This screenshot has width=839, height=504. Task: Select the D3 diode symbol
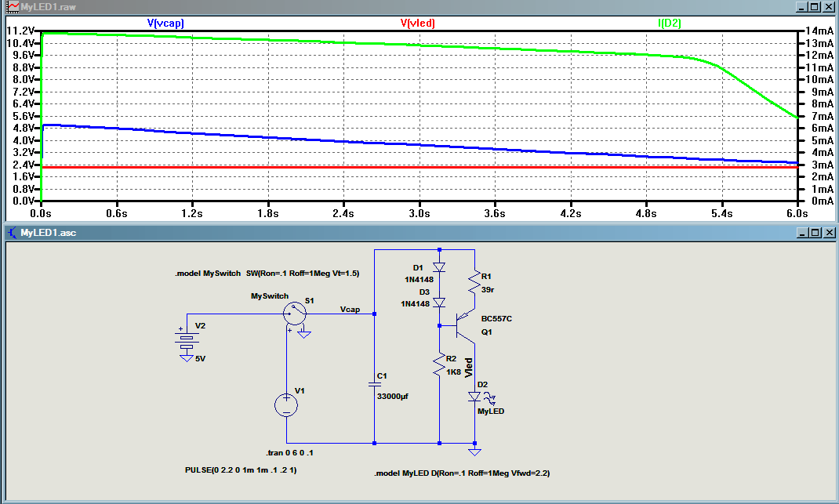(x=439, y=303)
